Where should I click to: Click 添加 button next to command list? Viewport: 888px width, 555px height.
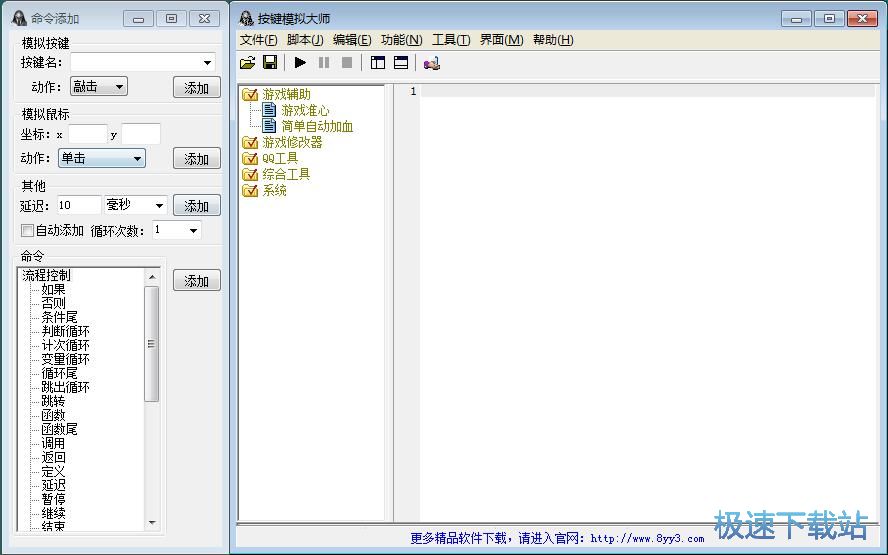197,280
